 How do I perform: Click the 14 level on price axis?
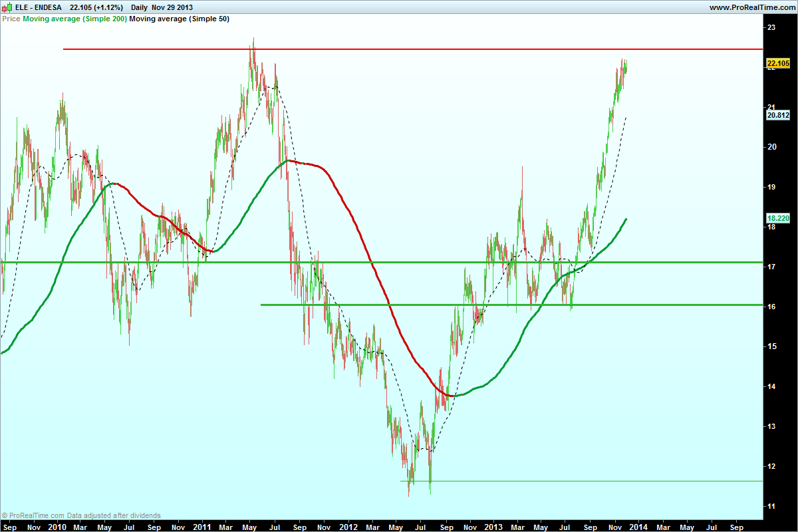pyautogui.click(x=771, y=386)
